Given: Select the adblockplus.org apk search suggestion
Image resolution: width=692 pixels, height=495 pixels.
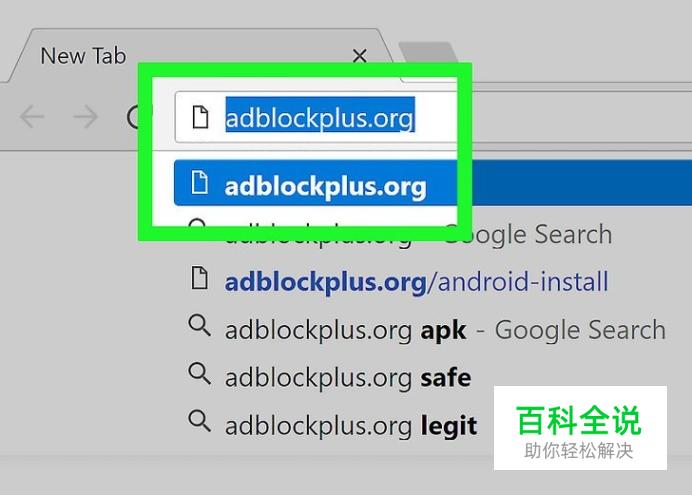Looking at the screenshot, I should point(445,330).
